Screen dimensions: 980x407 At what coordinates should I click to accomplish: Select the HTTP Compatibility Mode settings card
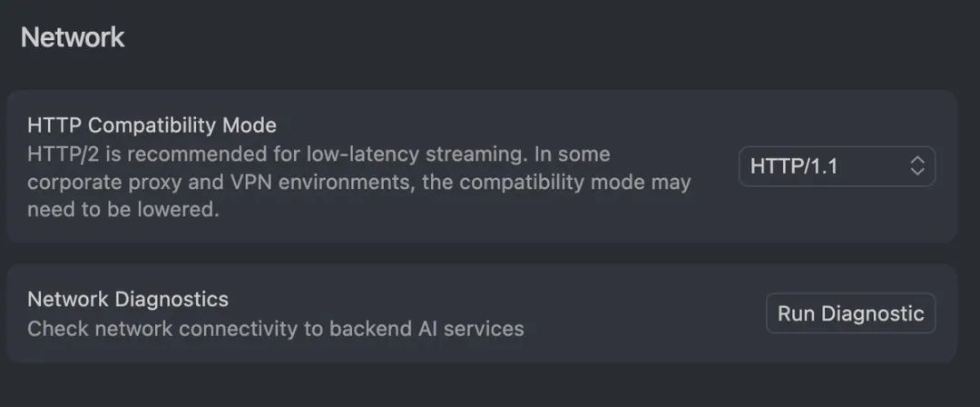482,166
